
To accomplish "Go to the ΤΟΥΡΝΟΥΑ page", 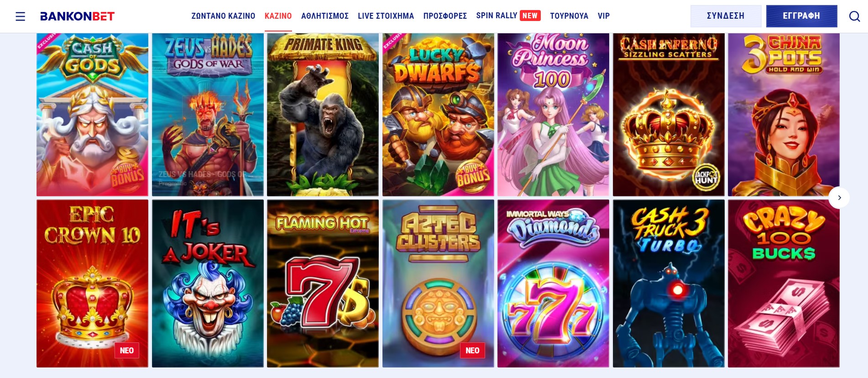I will [569, 16].
